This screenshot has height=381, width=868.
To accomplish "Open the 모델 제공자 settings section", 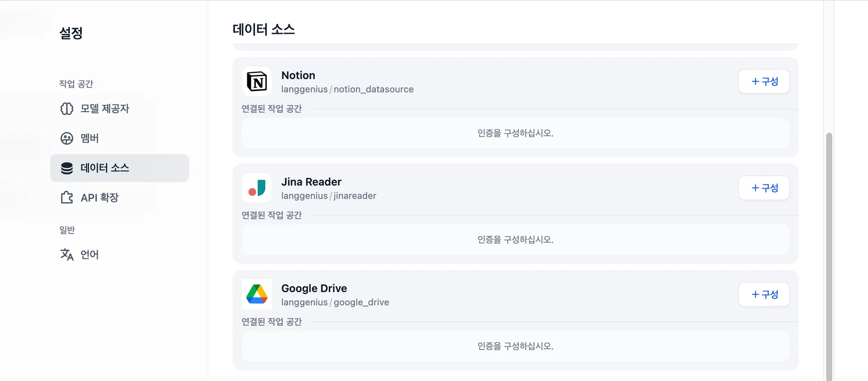I will pyautogui.click(x=105, y=109).
